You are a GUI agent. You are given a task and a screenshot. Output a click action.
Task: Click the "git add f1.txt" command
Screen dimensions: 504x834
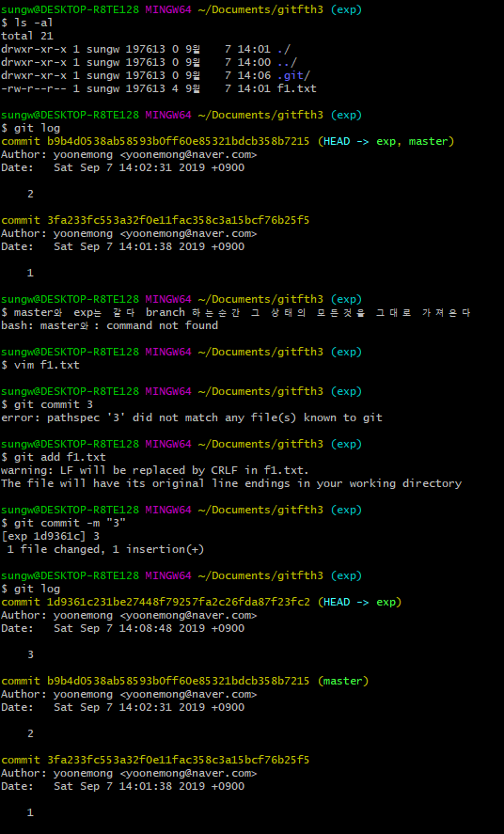click(59, 457)
